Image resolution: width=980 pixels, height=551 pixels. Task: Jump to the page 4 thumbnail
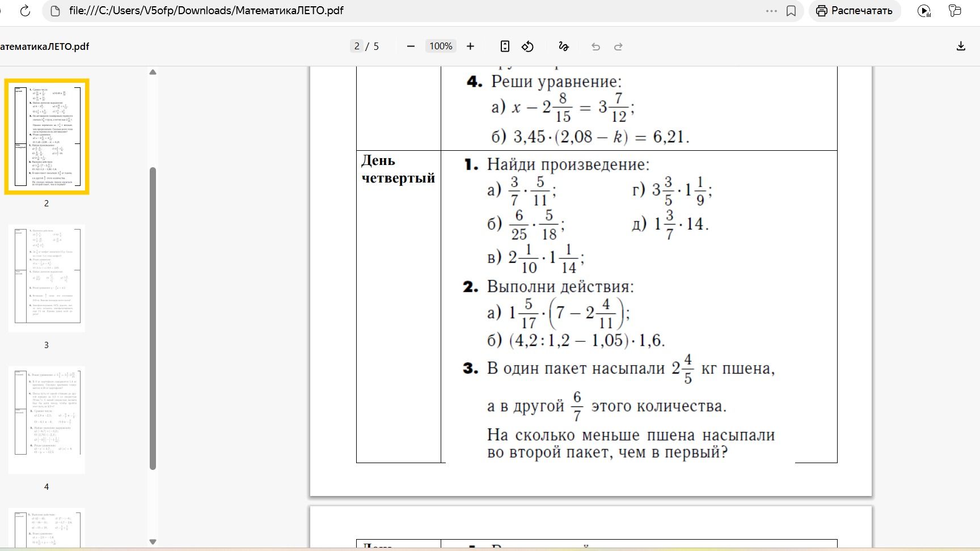click(x=47, y=420)
